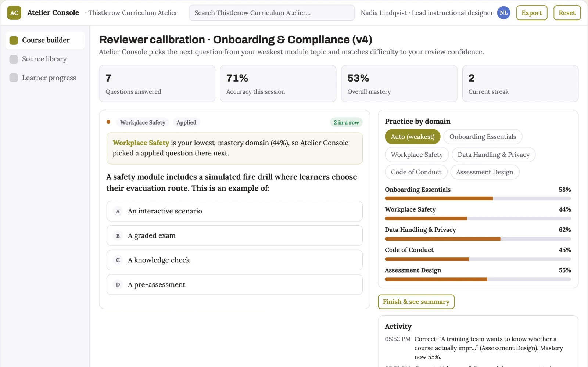Click the Atelier Console title text
Viewport: 588px width, 367px height.
coord(53,13)
